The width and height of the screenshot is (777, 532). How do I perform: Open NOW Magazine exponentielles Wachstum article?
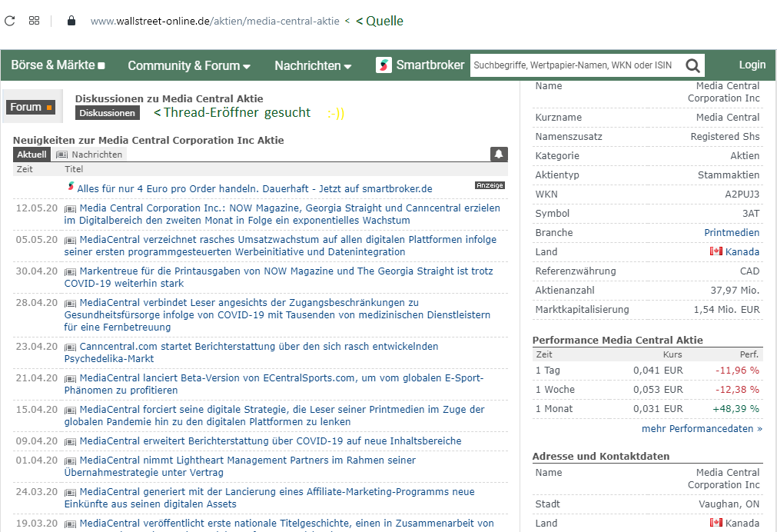click(282, 214)
